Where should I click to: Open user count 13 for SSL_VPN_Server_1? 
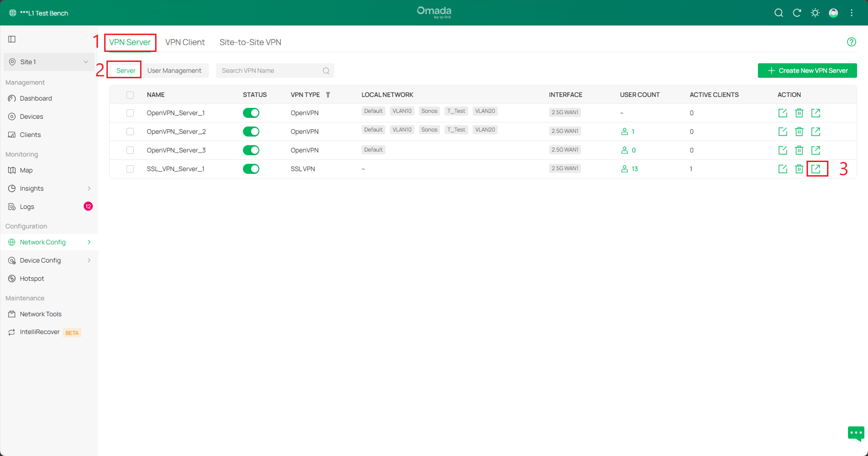[629, 169]
